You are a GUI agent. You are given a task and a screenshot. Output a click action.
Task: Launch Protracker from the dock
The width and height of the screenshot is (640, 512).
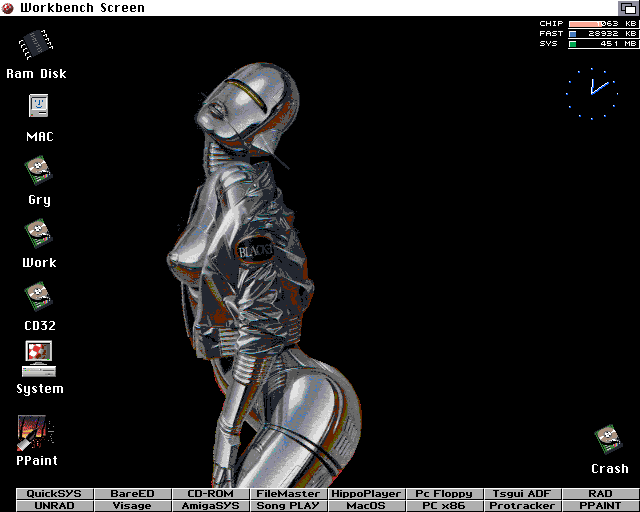(x=522, y=505)
